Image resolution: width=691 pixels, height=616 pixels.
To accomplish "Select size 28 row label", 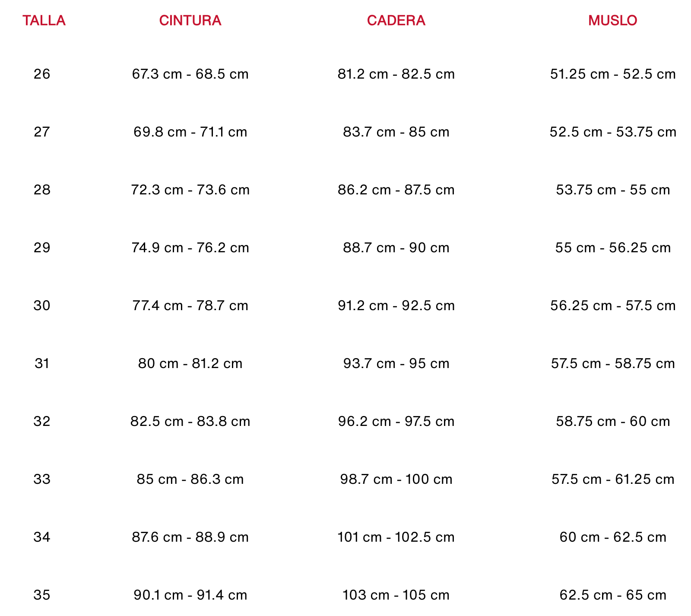I will coord(42,190).
